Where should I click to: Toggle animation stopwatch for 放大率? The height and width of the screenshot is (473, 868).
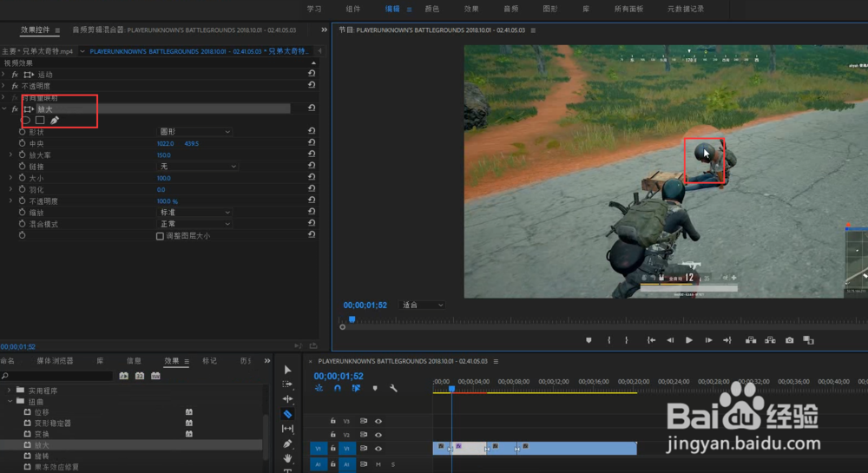point(23,154)
